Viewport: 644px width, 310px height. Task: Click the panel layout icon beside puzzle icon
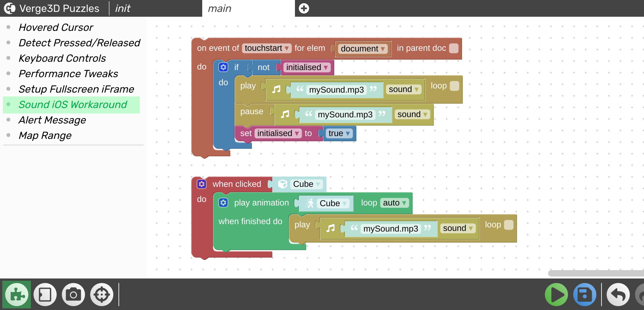click(x=45, y=295)
